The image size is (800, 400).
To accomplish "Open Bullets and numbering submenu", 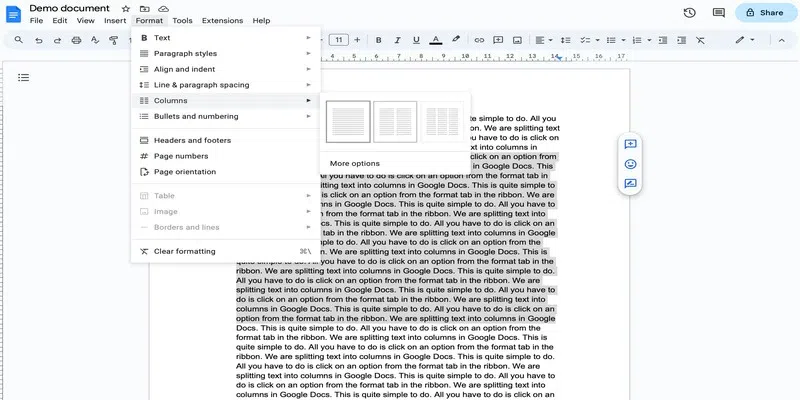I will click(226, 116).
